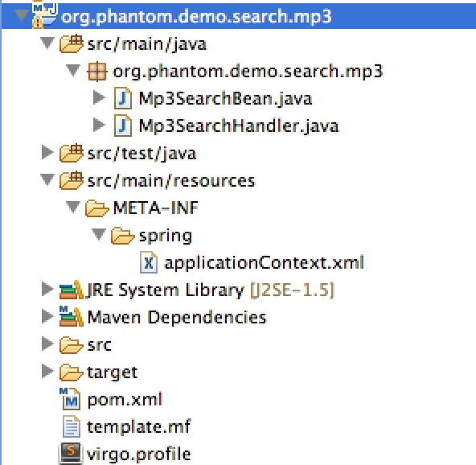Select the target label

click(x=113, y=373)
